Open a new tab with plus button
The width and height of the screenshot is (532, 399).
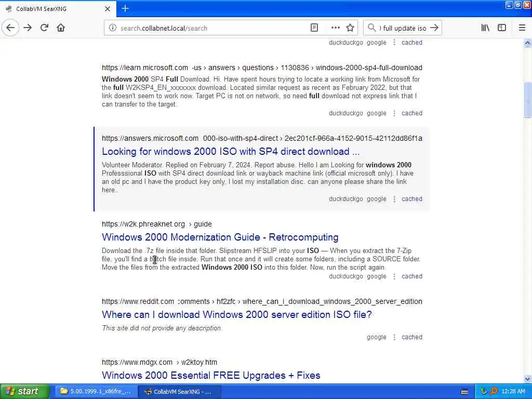[125, 8]
